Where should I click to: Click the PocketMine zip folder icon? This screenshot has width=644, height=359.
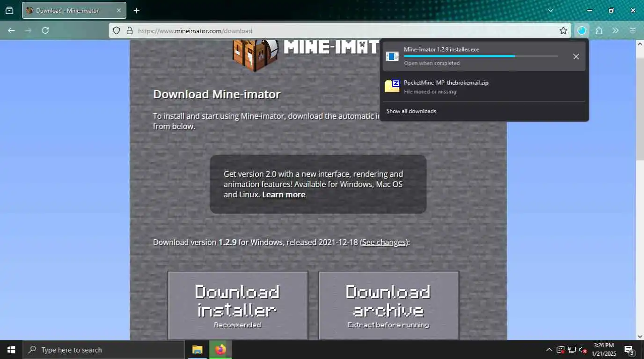click(x=392, y=86)
